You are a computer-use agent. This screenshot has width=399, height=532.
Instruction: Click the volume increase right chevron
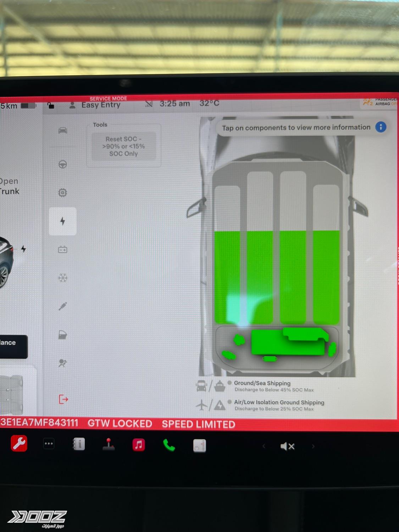(x=313, y=446)
